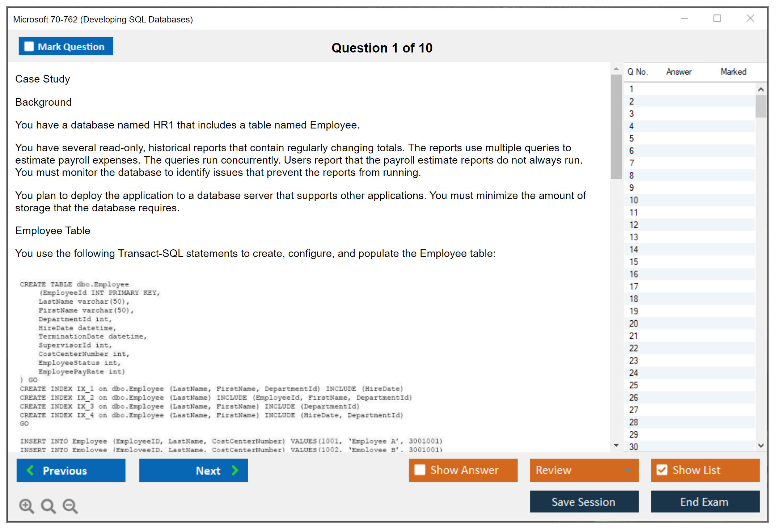Sort by the Answer column header
778x532 pixels.
[x=678, y=72]
